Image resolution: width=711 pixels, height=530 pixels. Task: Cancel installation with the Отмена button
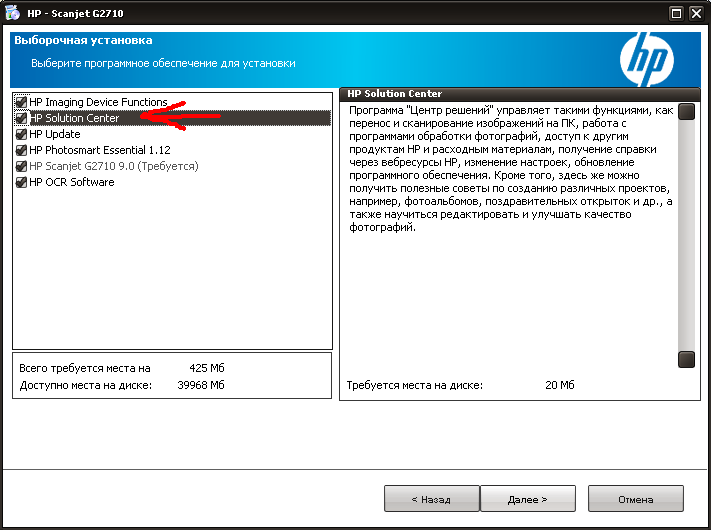coord(635,499)
